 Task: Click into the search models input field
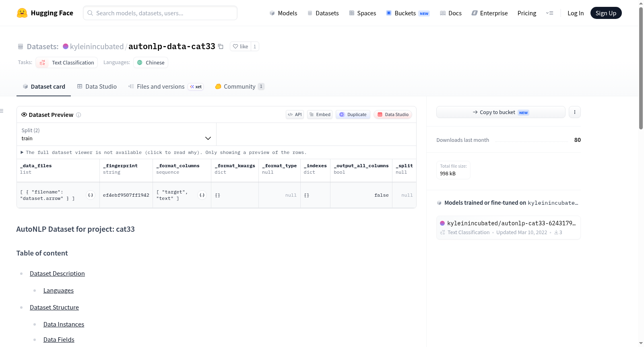tap(160, 13)
